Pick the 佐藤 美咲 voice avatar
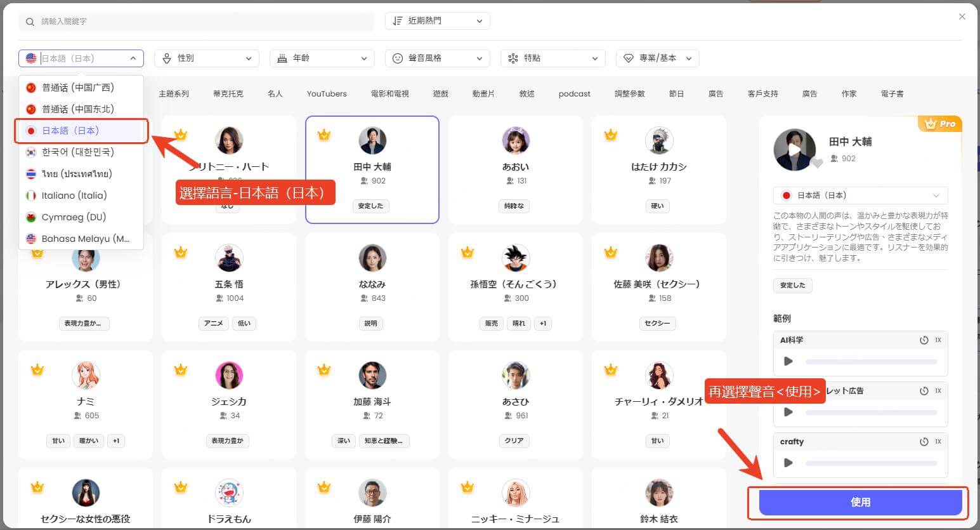The image size is (980, 530). click(x=659, y=258)
